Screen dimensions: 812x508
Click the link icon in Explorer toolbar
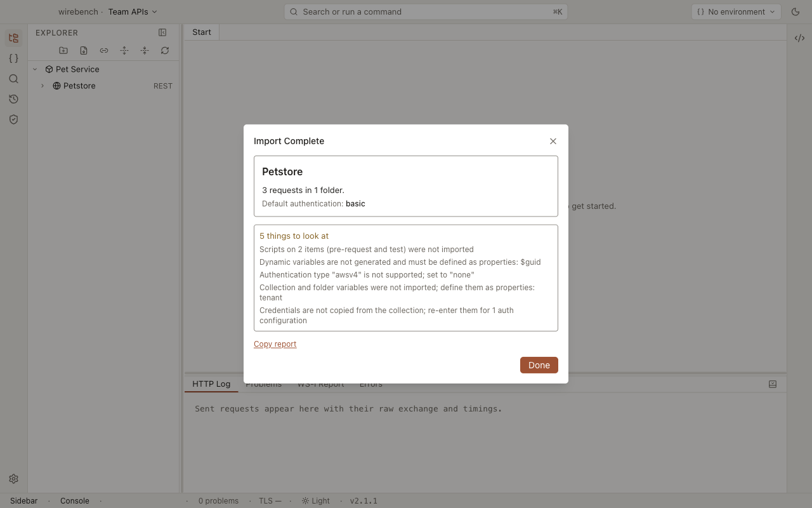point(104,50)
